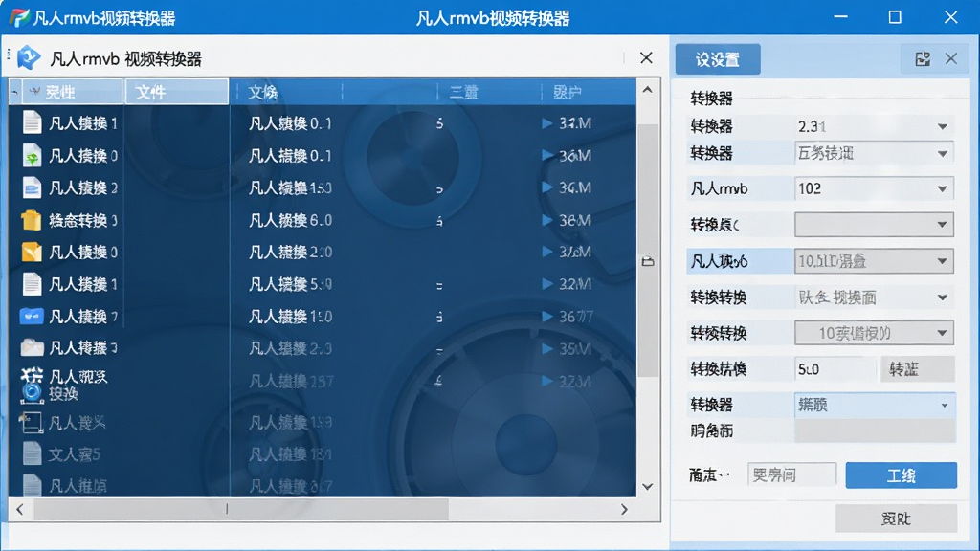This screenshot has height=551, width=980.
Task: Open the empty dropdown under the 102 field
Action: pos(874,224)
